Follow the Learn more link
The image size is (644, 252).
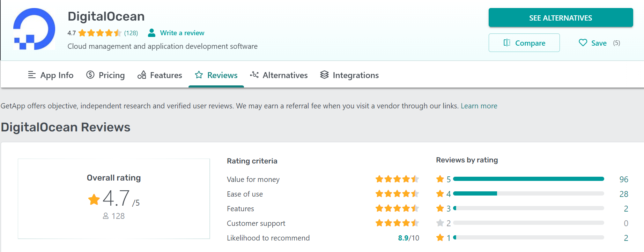click(x=479, y=106)
